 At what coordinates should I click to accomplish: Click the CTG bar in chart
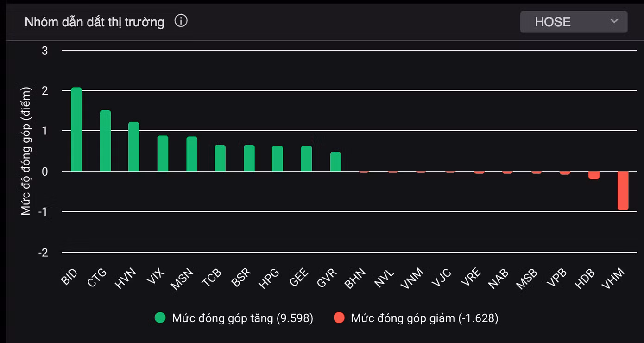(106, 141)
